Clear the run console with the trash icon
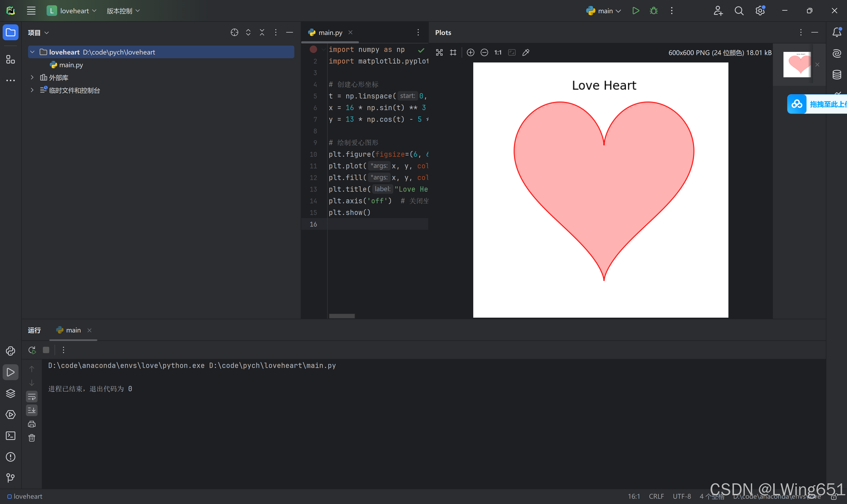 pos(32,438)
